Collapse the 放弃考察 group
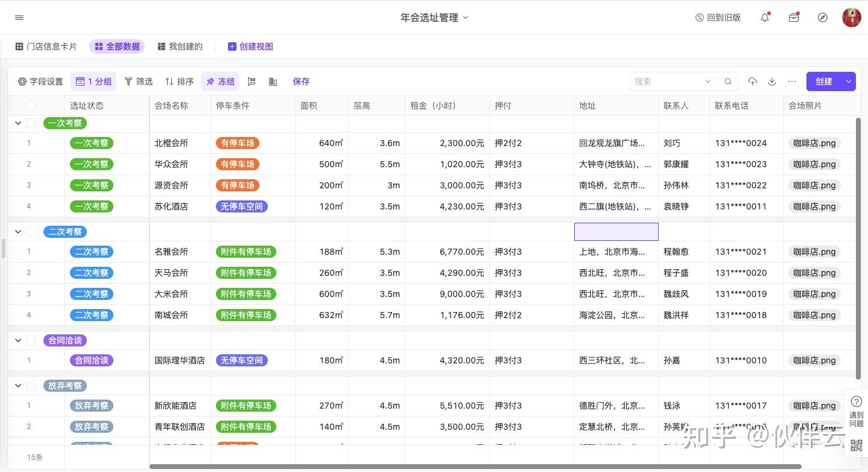The width and height of the screenshot is (868, 472). click(x=18, y=386)
